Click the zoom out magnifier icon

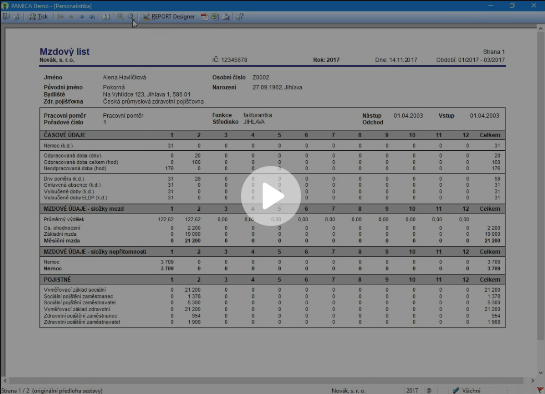[130, 16]
